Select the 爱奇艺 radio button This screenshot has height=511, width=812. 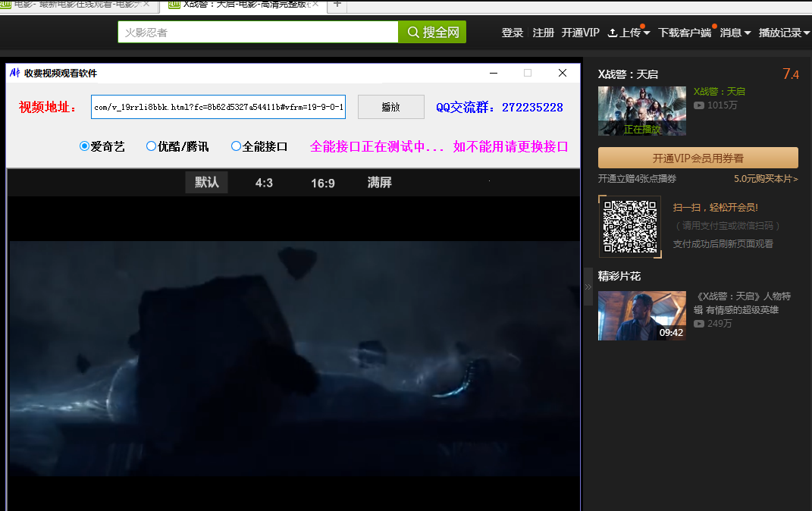click(x=84, y=146)
